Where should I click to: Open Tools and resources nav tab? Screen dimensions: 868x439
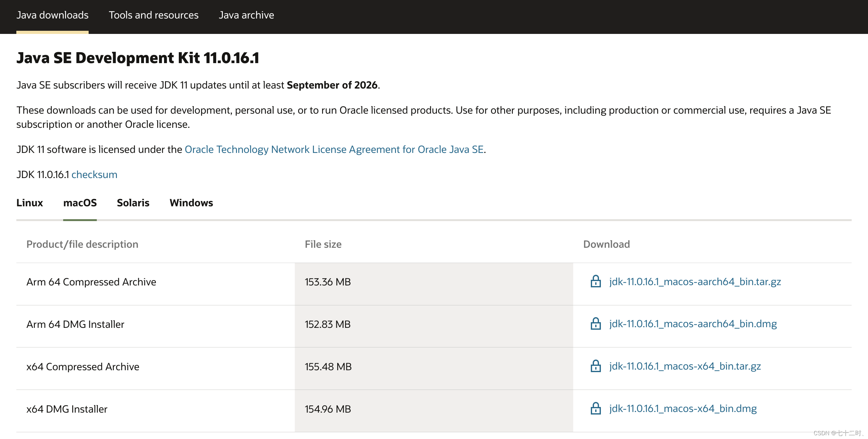click(x=153, y=15)
